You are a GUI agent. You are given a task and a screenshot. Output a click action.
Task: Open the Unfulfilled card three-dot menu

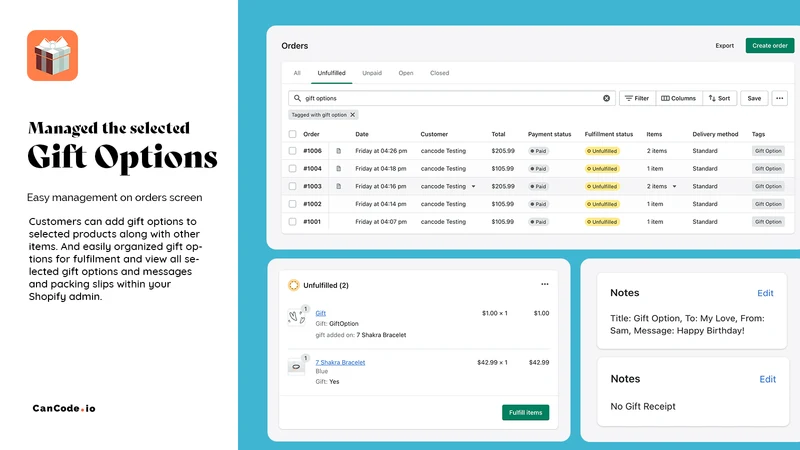544,284
